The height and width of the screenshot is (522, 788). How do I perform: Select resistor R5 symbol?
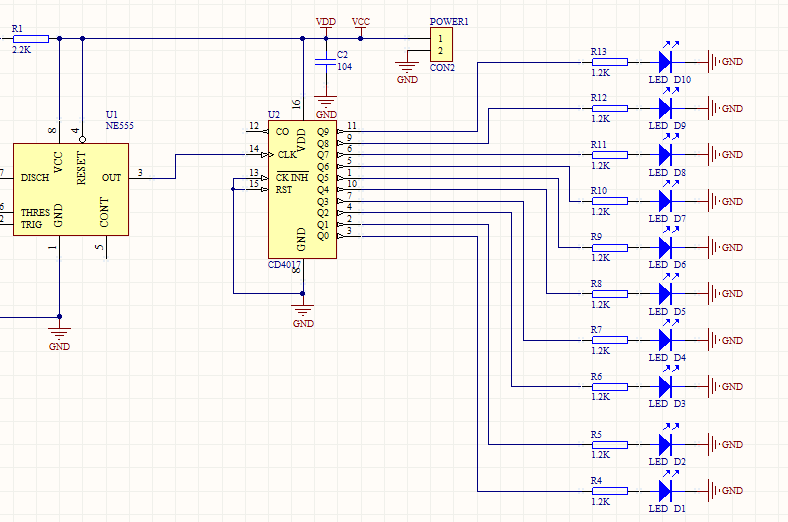[x=610, y=445]
